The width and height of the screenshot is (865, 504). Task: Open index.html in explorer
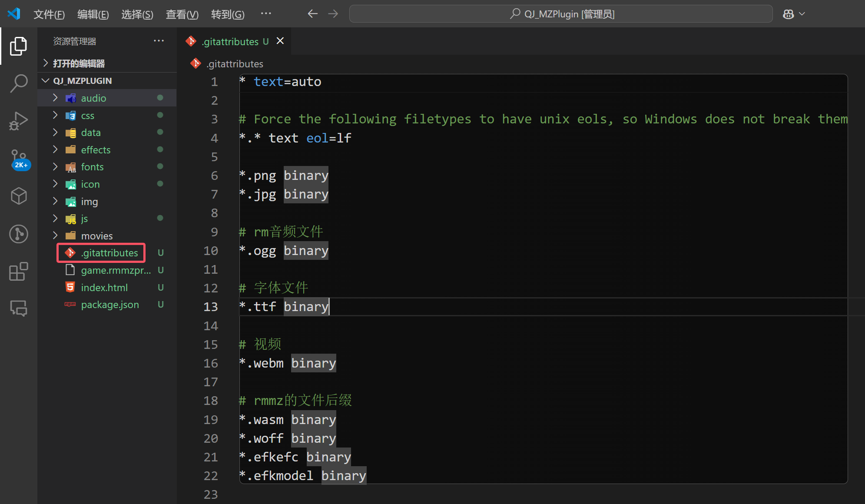[107, 287]
